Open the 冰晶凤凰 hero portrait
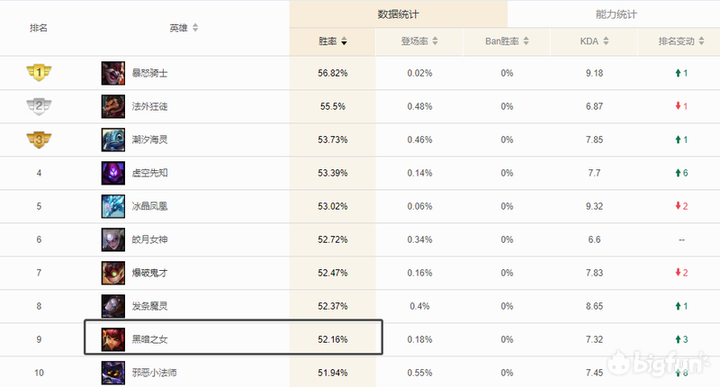Viewport: 720px width, 387px height. (113, 206)
